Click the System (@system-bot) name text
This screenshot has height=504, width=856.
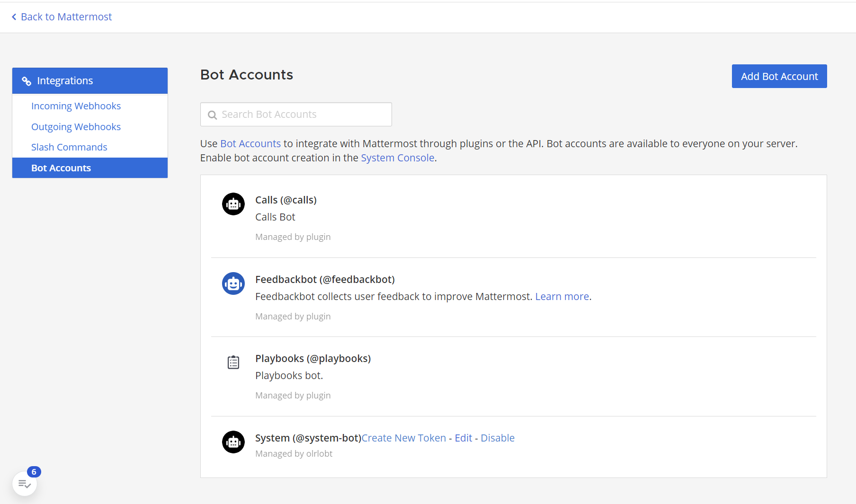click(x=308, y=438)
